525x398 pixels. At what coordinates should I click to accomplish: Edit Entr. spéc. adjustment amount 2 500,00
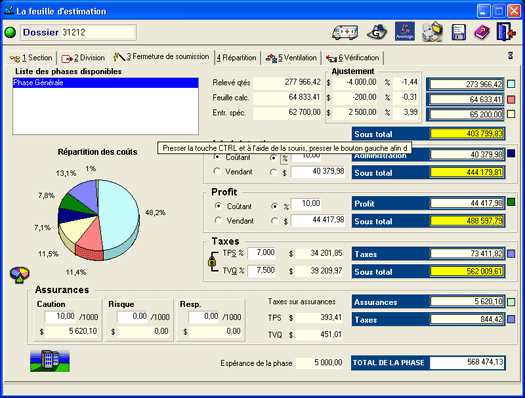[x=355, y=112]
